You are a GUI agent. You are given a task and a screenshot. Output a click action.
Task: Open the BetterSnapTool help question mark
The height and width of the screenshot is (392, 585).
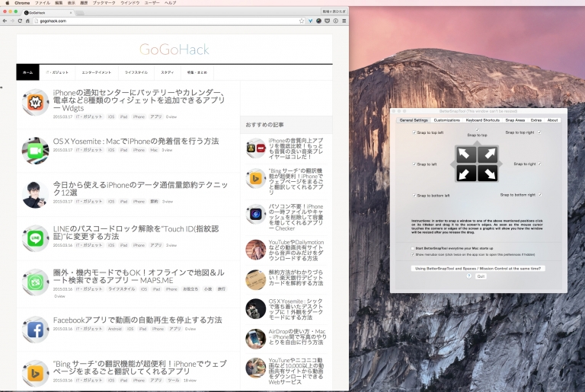tap(469, 276)
